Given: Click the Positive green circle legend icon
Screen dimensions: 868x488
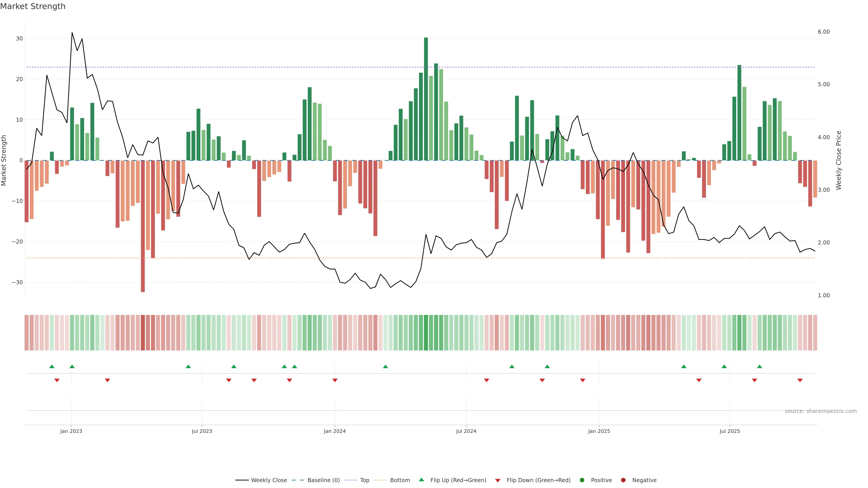Looking at the screenshot, I should 582,480.
